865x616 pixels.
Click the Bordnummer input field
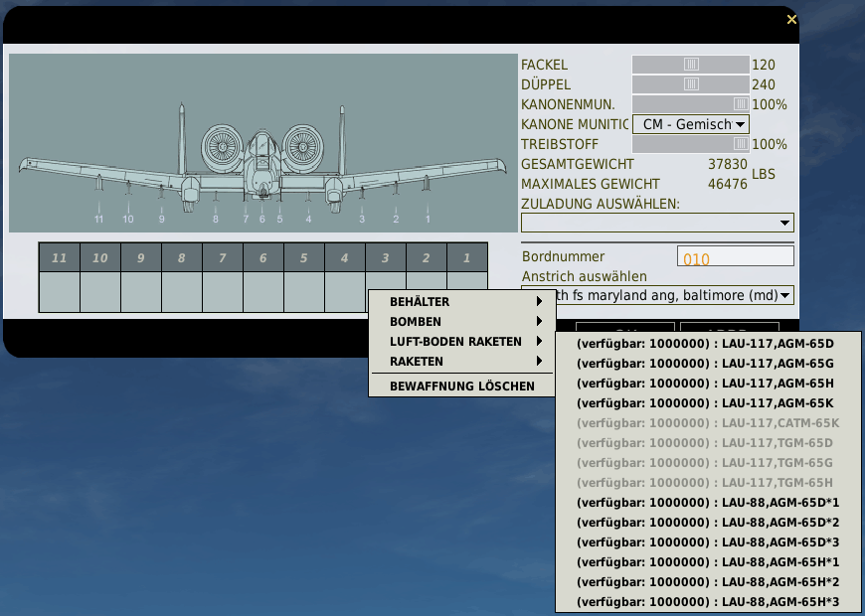(x=735, y=257)
